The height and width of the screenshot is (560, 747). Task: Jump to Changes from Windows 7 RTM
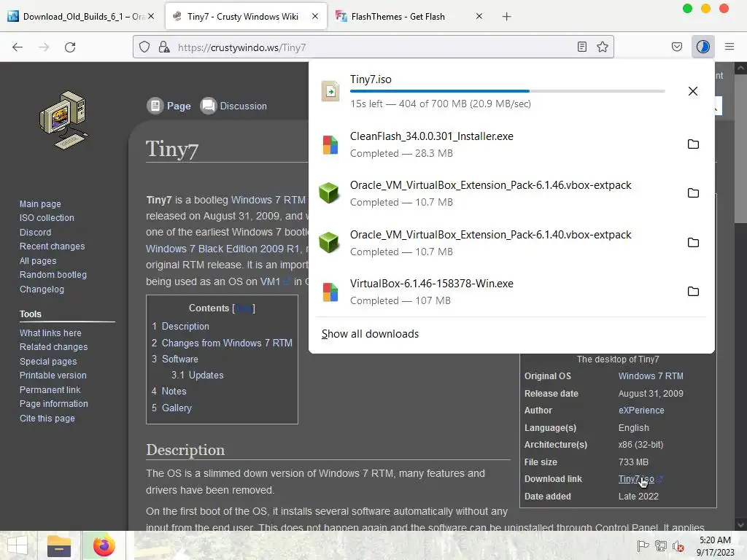227,343
